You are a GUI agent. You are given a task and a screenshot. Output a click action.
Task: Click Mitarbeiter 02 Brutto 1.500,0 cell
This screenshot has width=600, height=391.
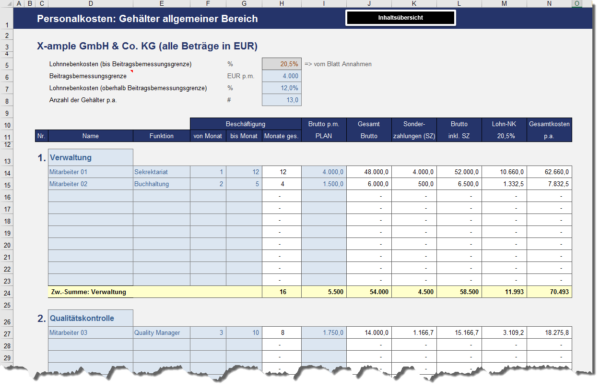click(324, 184)
